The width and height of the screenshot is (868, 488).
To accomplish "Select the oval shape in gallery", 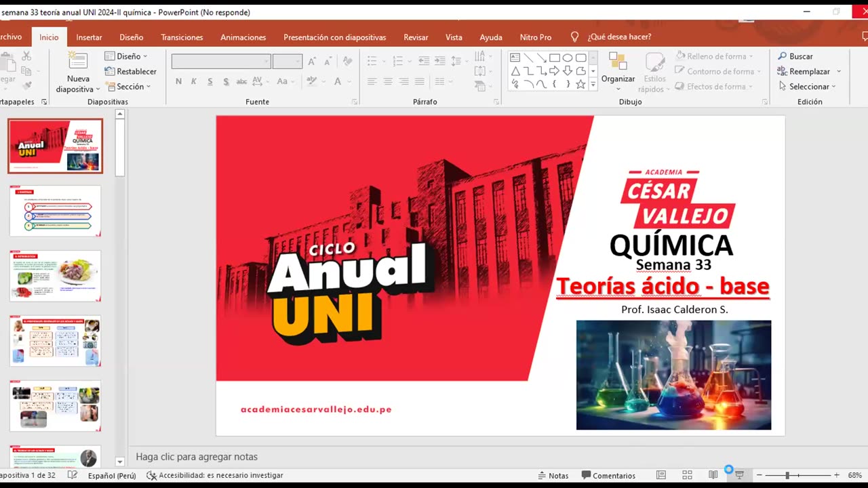I will pos(568,58).
